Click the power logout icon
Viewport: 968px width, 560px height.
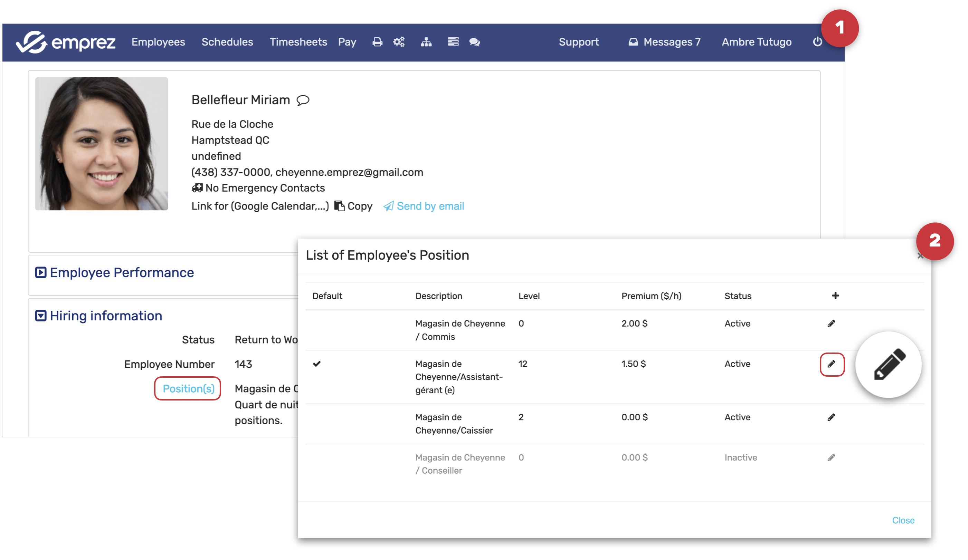[x=817, y=41]
